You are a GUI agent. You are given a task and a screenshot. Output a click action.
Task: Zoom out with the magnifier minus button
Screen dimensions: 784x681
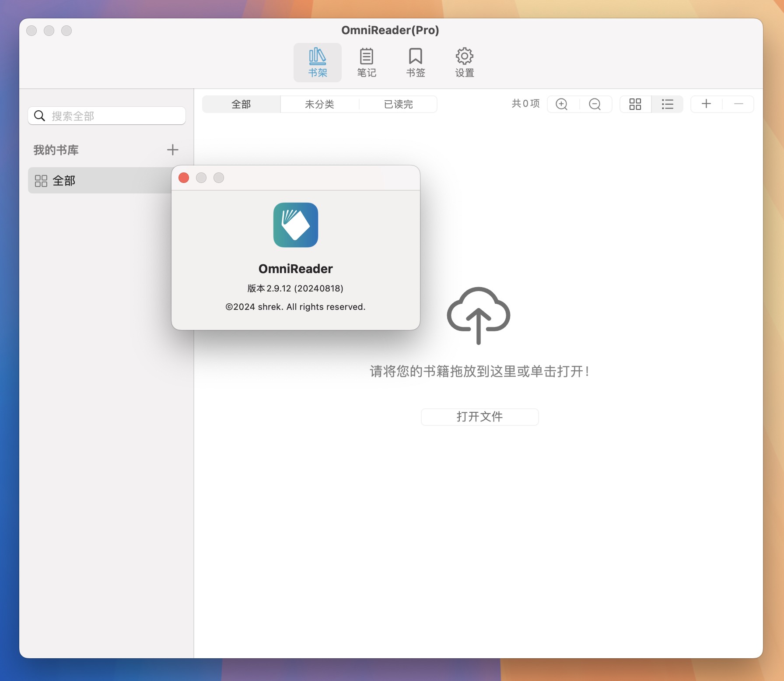[x=595, y=104]
